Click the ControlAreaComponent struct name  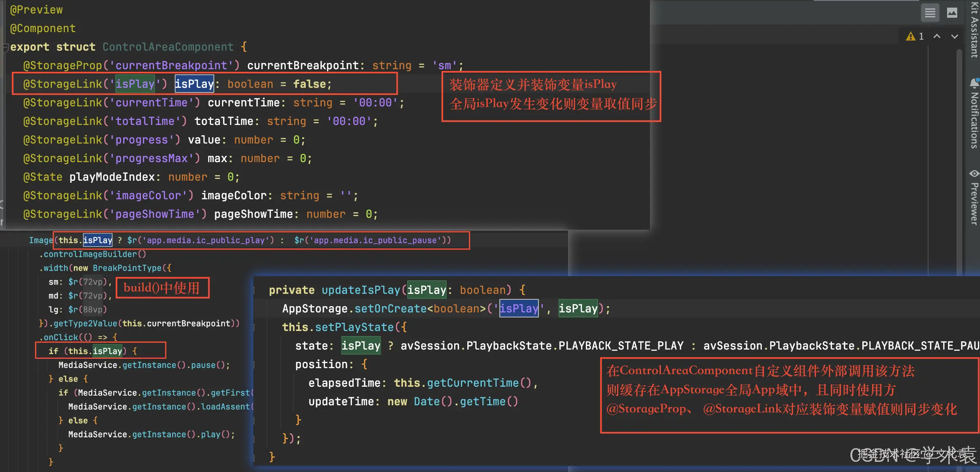pos(168,47)
